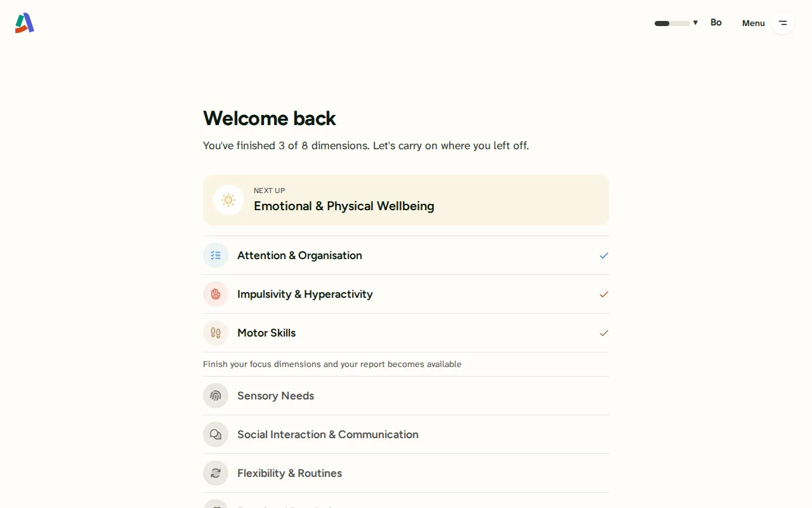Click the refresh arrows icon for Flexibility & Routines
This screenshot has height=508, width=812.
216,473
